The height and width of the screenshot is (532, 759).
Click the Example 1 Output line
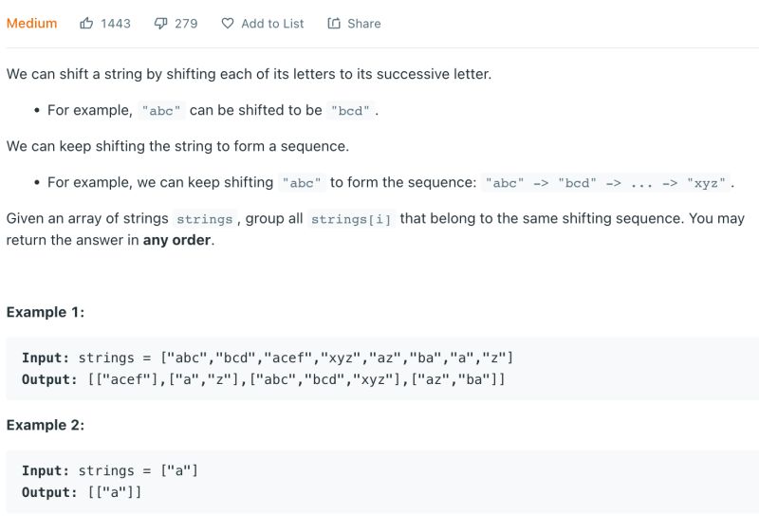[x=264, y=379]
